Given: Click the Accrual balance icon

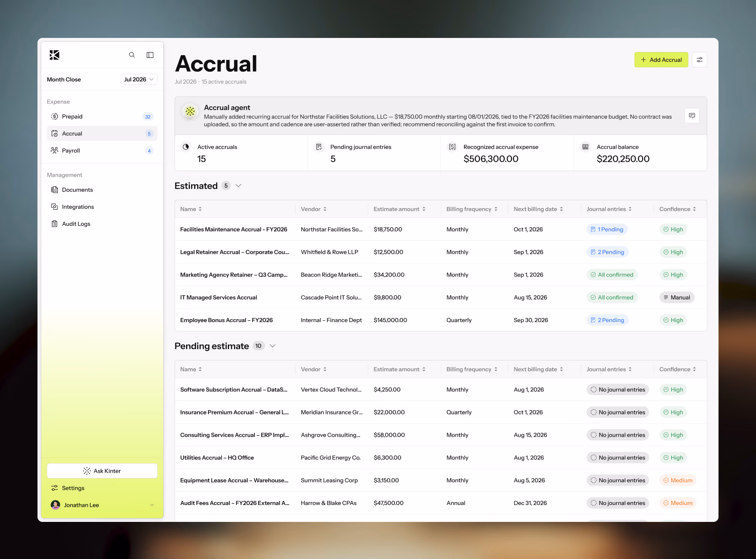Looking at the screenshot, I should click(586, 147).
